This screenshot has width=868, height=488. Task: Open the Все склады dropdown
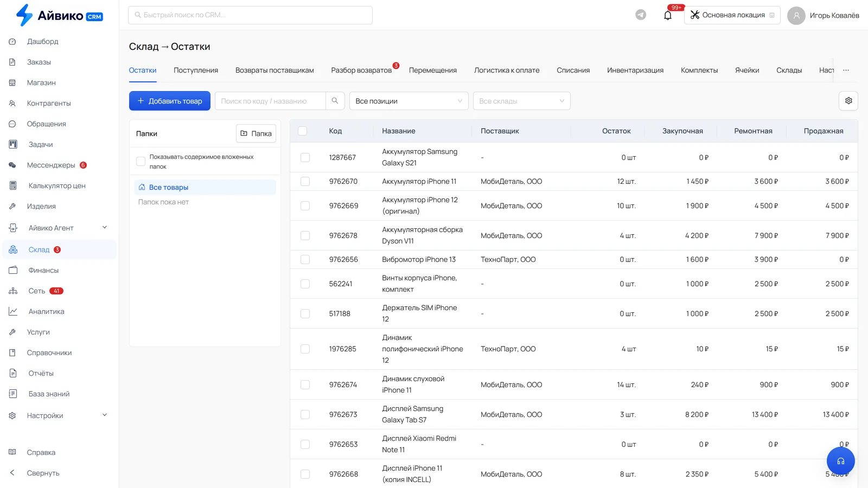pyautogui.click(x=521, y=101)
